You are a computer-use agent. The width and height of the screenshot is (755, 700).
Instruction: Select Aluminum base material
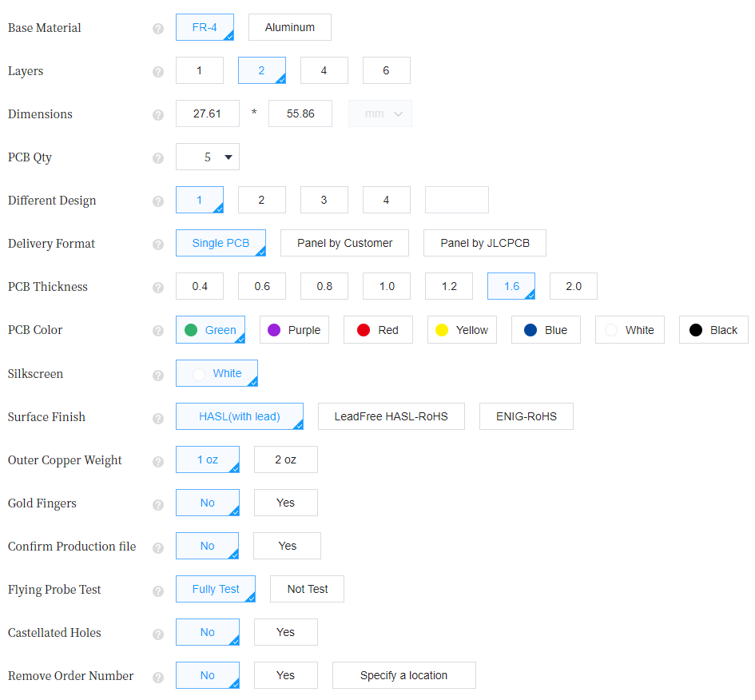coord(289,27)
